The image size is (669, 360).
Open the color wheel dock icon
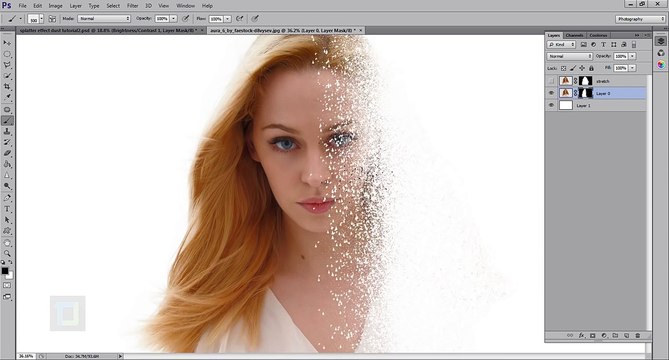[x=660, y=64]
